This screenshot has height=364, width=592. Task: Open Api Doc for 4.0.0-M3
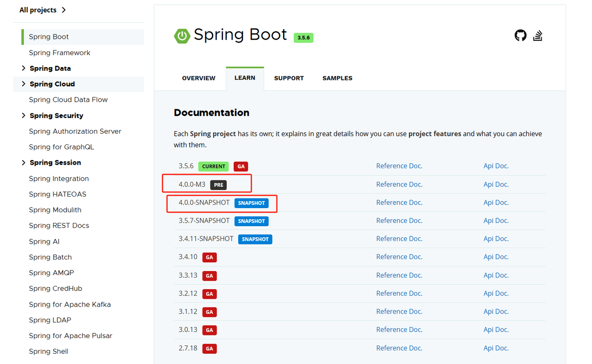pyautogui.click(x=496, y=184)
